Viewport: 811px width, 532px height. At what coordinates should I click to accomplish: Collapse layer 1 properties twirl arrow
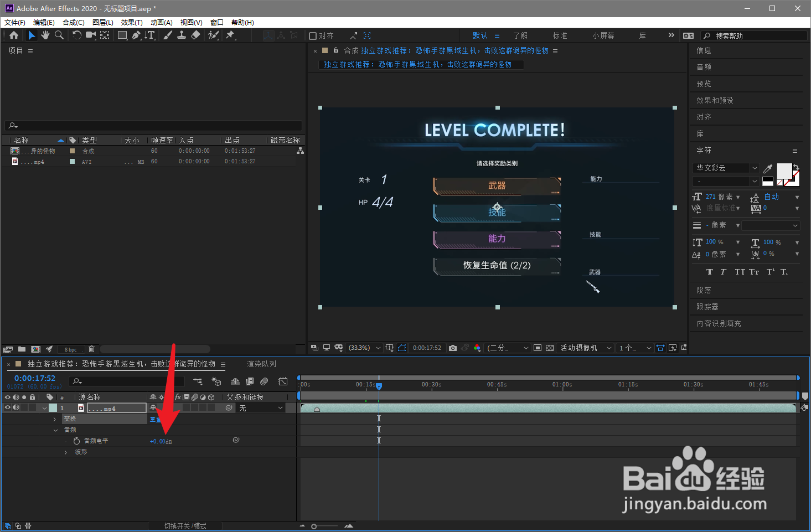[44, 408]
